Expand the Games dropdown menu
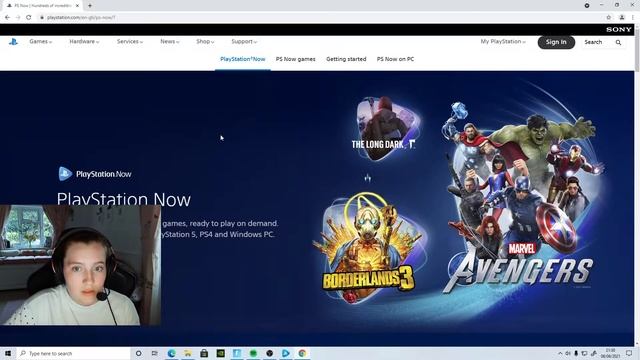This screenshot has width=640, height=360. coord(40,42)
